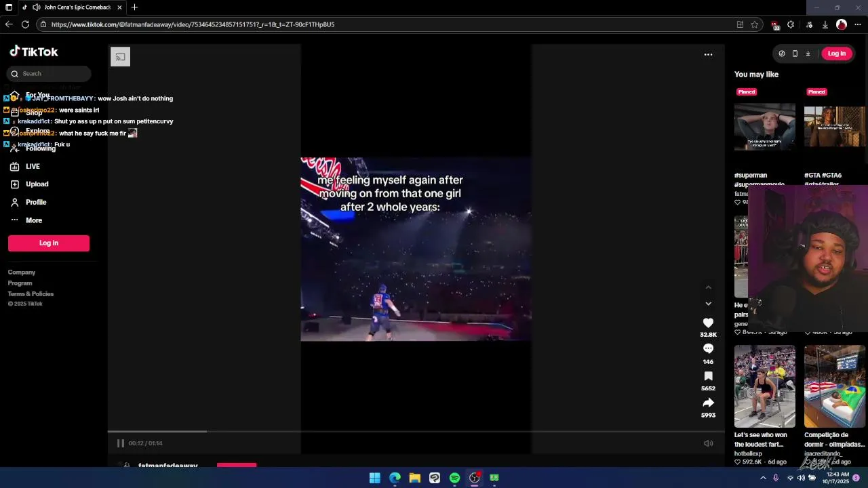This screenshot has width=868, height=488.
Task: Open the Company footer link
Action: tap(22, 272)
